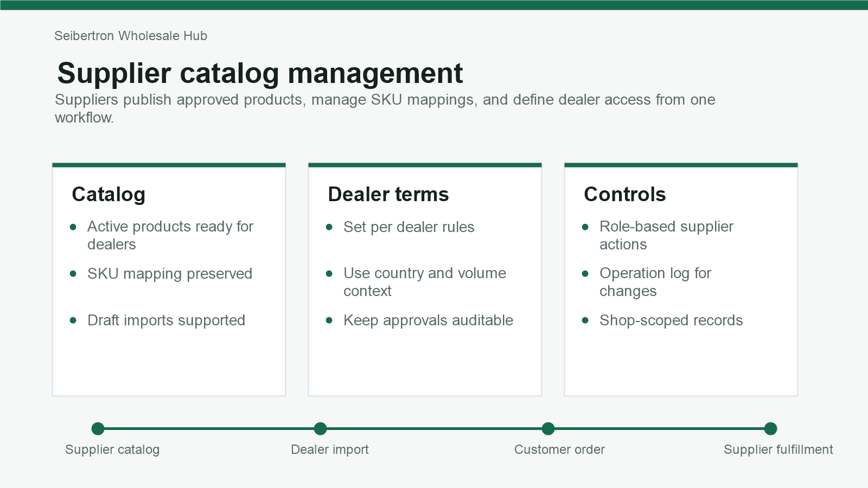Click 'Use country and volume context' bullet
Viewport: 868px width, 488px height.
[x=425, y=282]
